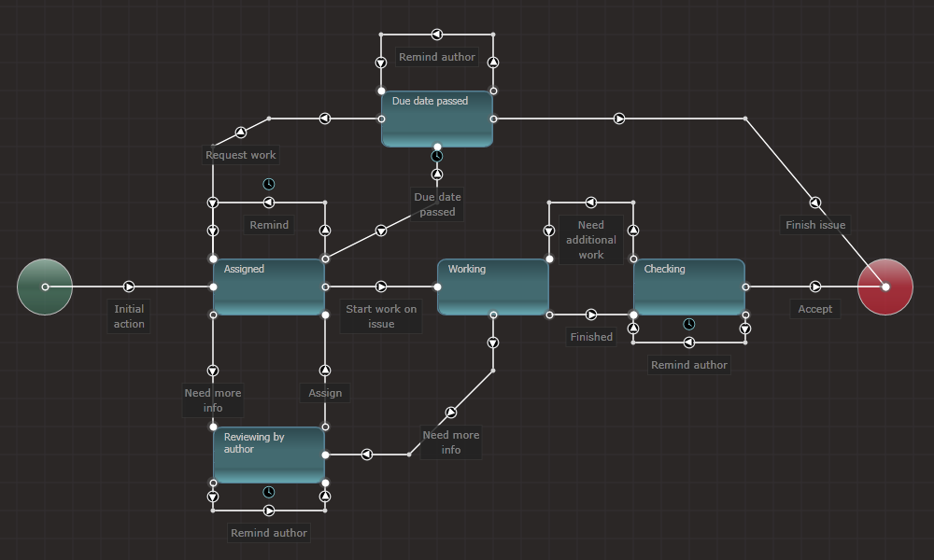Click the arrow icon on the Accept transition

point(815,287)
